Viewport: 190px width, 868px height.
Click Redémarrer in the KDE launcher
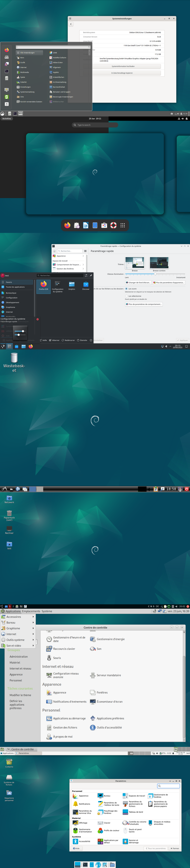click(x=68, y=340)
